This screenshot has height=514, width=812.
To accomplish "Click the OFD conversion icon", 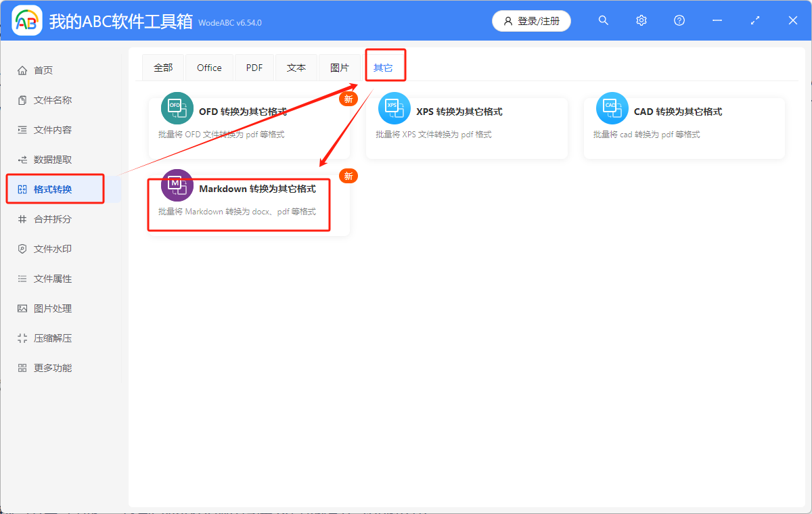I will pyautogui.click(x=177, y=108).
